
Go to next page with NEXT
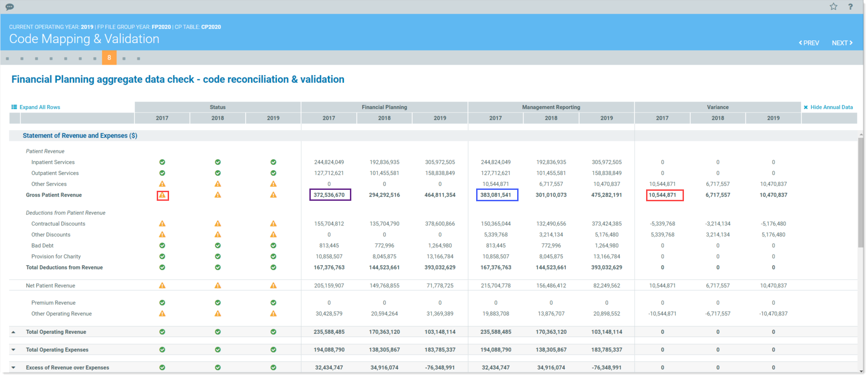click(x=842, y=43)
